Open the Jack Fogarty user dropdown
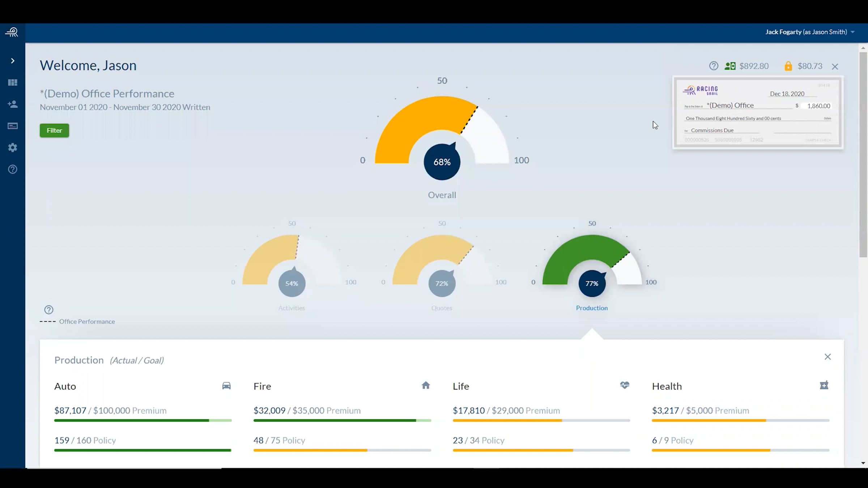868x488 pixels. (810, 32)
